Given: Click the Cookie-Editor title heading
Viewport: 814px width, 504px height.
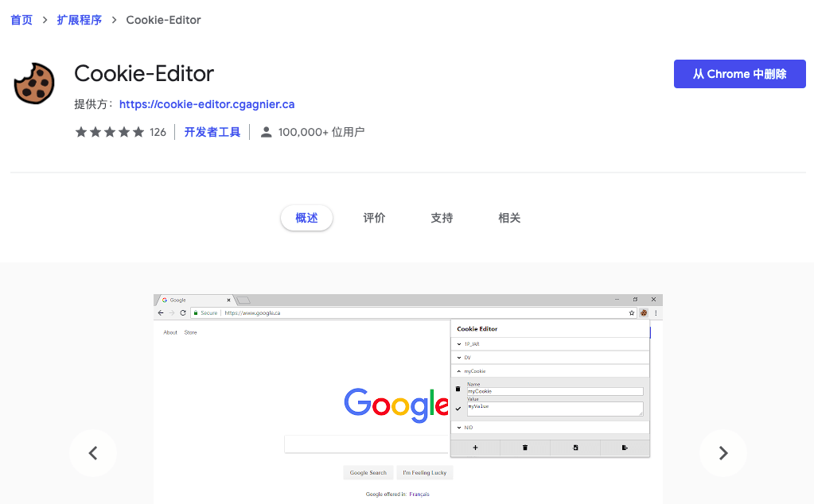Looking at the screenshot, I should [x=144, y=74].
